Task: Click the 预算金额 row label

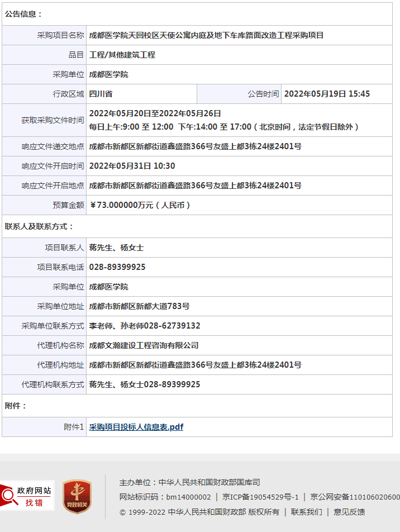Action: coord(68,205)
